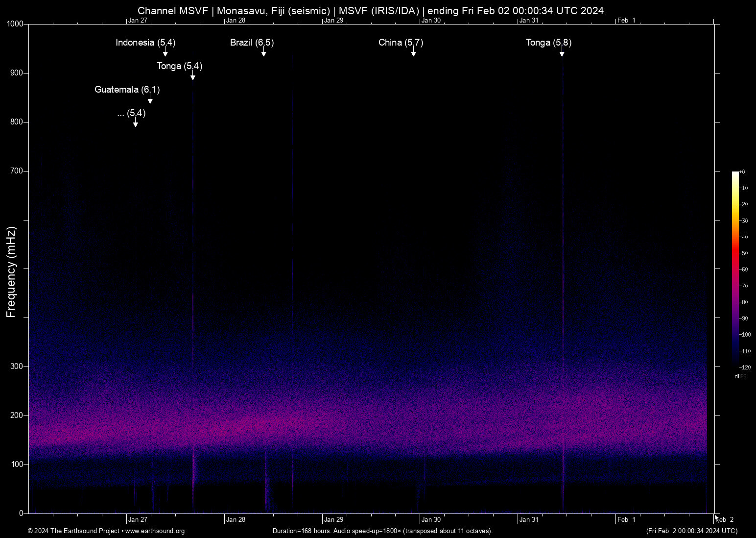Image resolution: width=756 pixels, height=538 pixels.
Task: Select the 800 frequency tick label
Action: pos(17,122)
